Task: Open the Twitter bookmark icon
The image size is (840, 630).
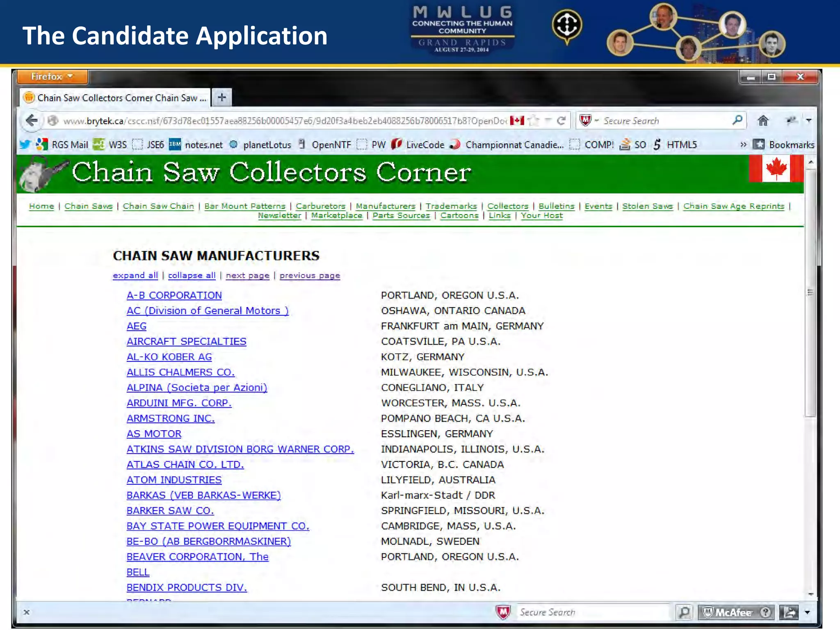Action: tap(25, 144)
